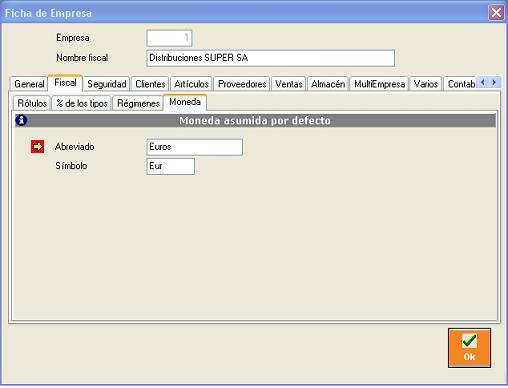Click the red arrow icon beside Abreviado
Viewport: 508px width, 388px height.
pyautogui.click(x=37, y=146)
